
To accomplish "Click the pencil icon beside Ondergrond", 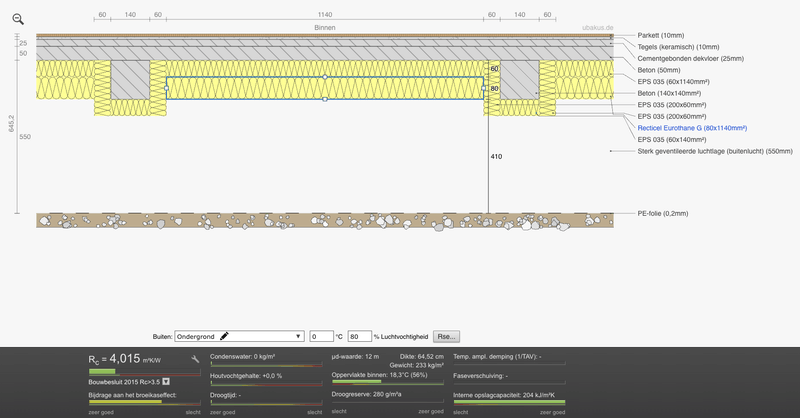I will point(225,337).
